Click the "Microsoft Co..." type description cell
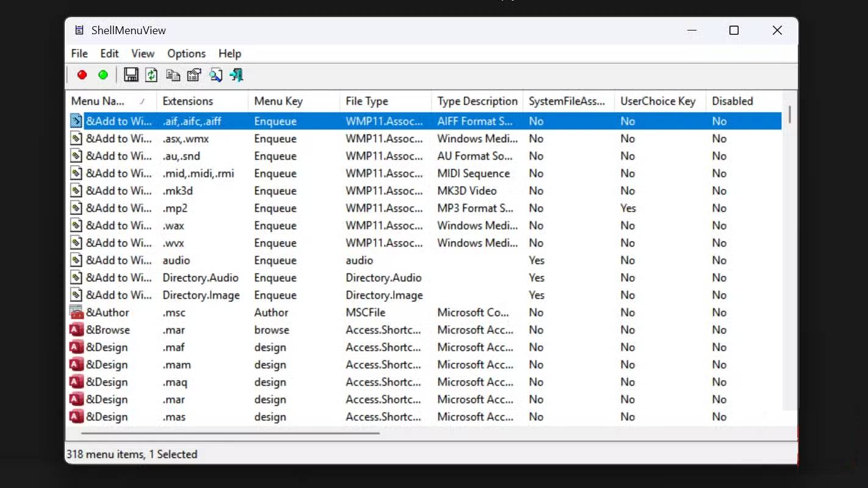The width and height of the screenshot is (868, 488). coord(473,312)
